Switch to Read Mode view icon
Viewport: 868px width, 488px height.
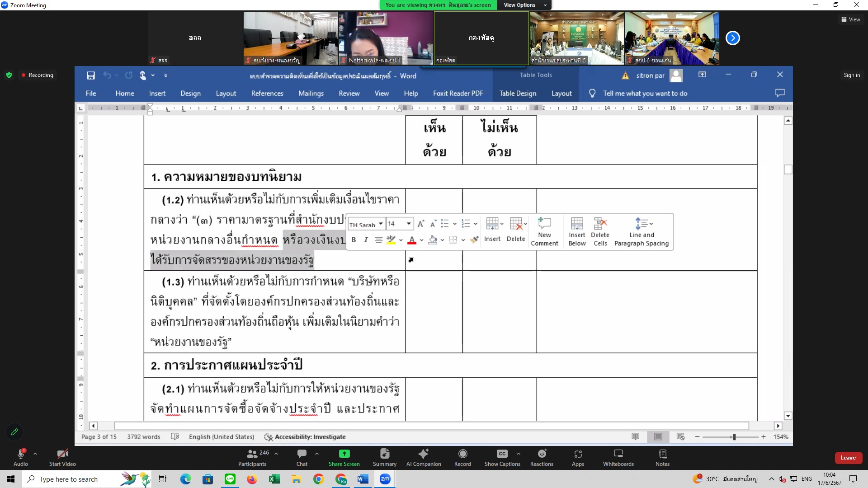[x=635, y=436]
